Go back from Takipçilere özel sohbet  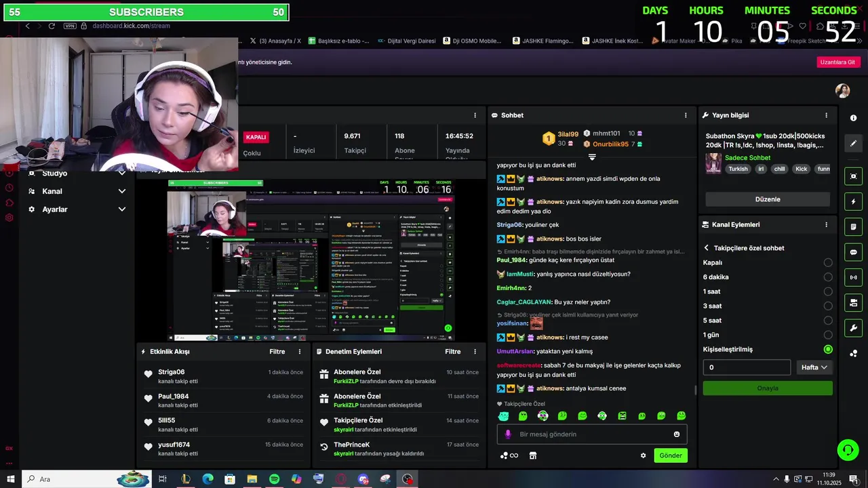pos(706,248)
